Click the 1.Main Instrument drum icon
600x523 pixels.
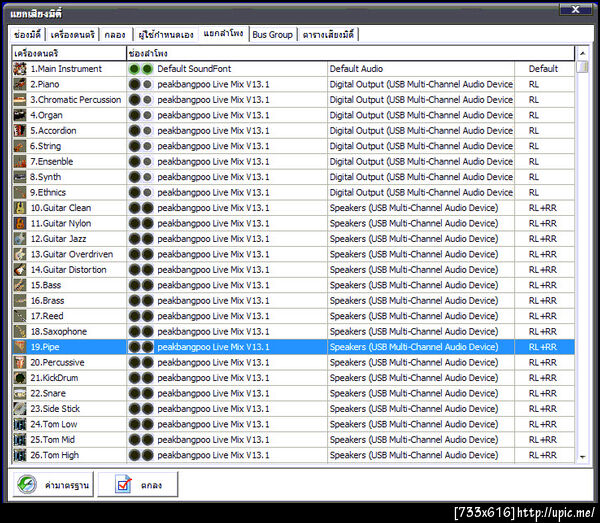click(x=20, y=69)
